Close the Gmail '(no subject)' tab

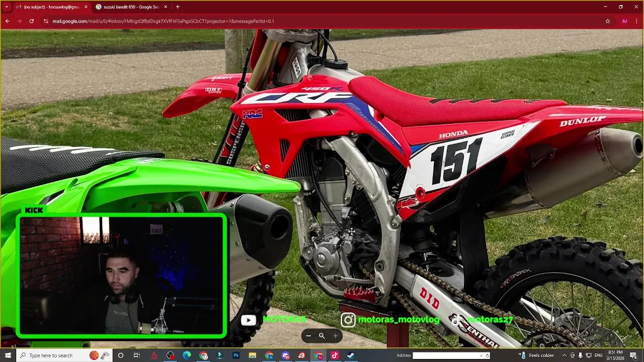[86, 7]
